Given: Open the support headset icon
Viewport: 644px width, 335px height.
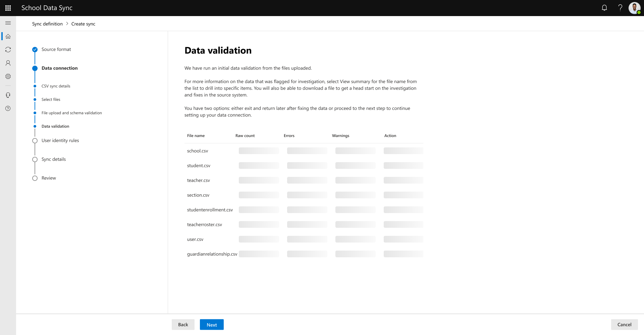Looking at the screenshot, I should pyautogui.click(x=8, y=95).
